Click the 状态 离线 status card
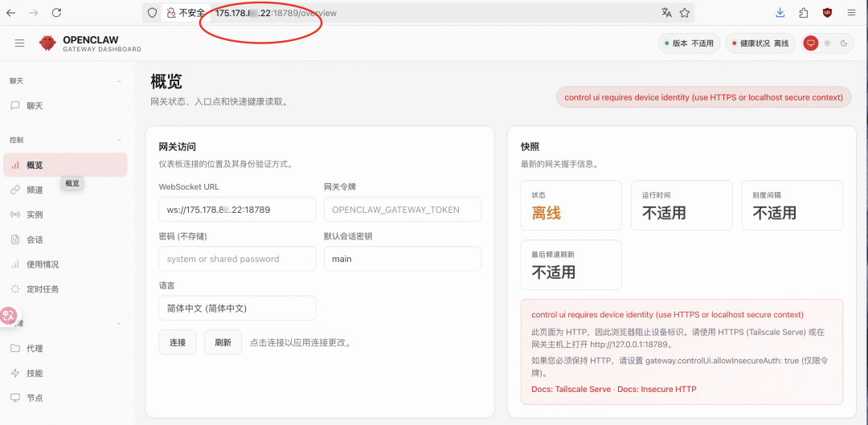The image size is (868, 425). (x=571, y=206)
